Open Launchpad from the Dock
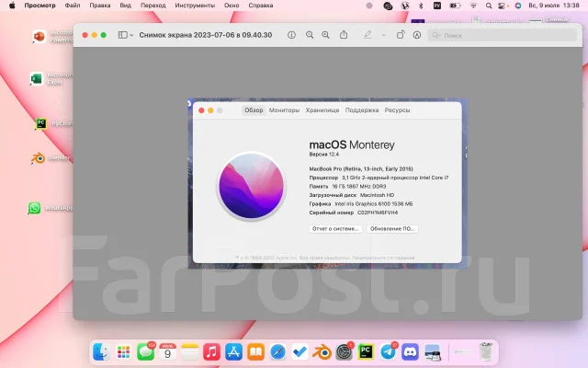588x368 pixels. 123,351
